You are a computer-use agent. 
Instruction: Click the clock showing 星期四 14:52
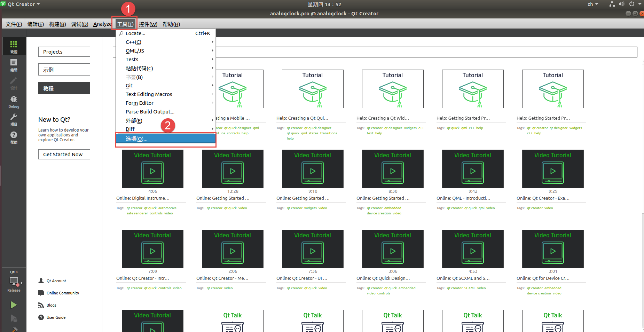pyautogui.click(x=324, y=4)
